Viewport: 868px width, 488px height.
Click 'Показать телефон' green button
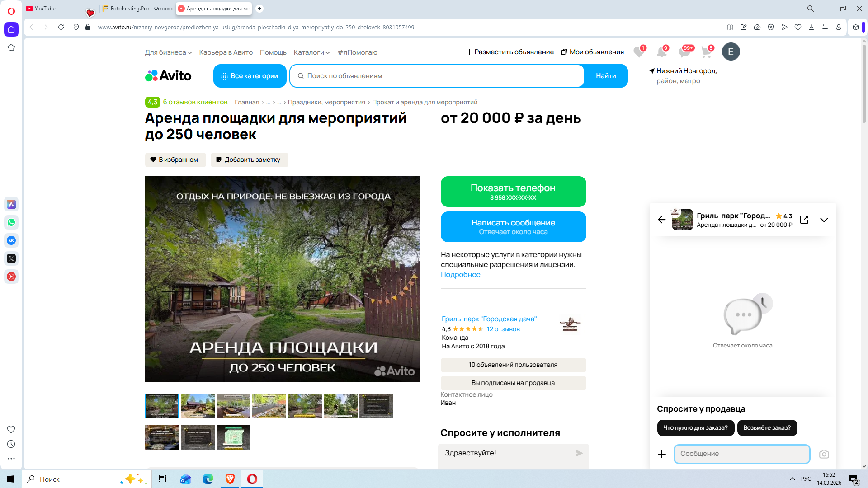[513, 192]
